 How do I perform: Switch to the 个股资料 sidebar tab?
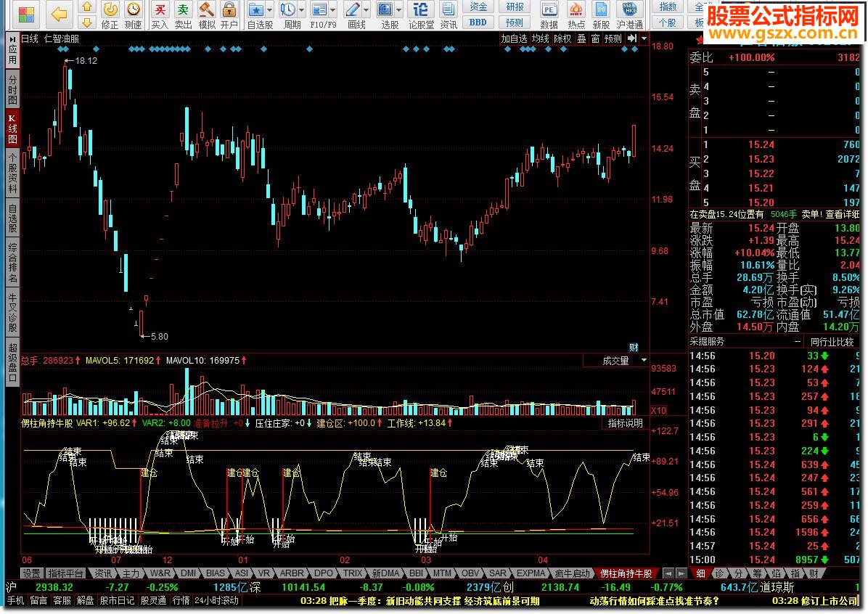(12, 173)
